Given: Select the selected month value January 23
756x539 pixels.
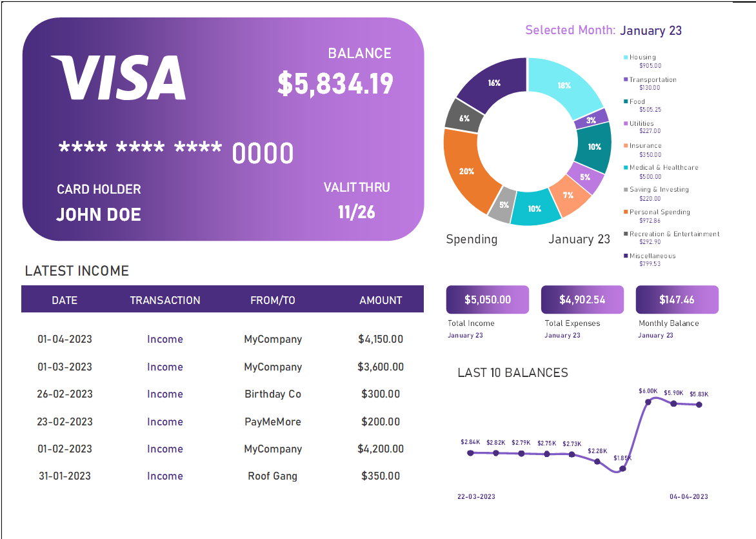Looking at the screenshot, I should pos(651,30).
